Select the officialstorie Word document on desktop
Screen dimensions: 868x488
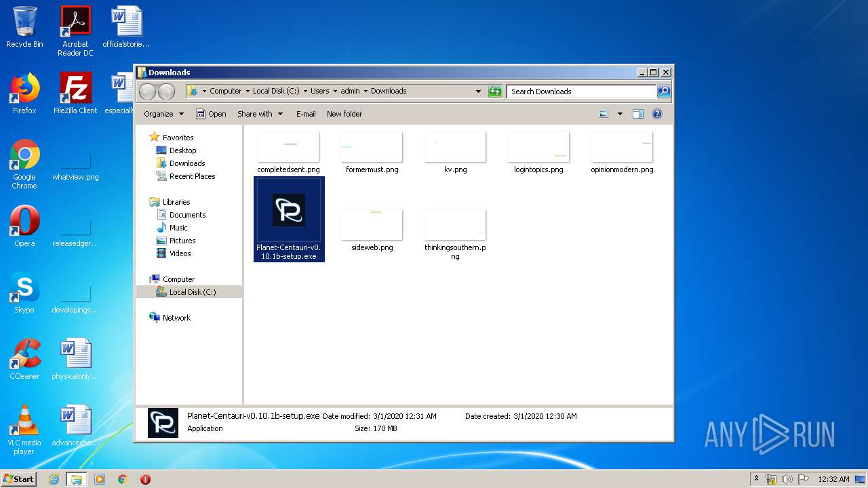[126, 27]
